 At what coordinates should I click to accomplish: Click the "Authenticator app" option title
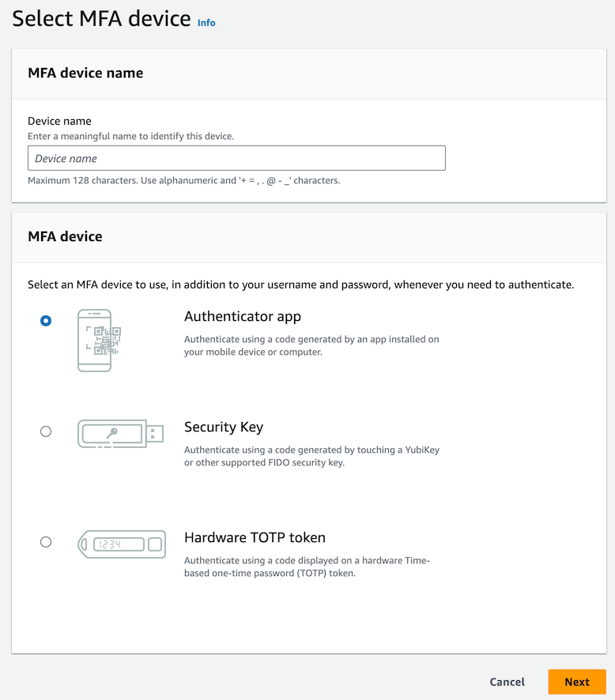tap(243, 317)
